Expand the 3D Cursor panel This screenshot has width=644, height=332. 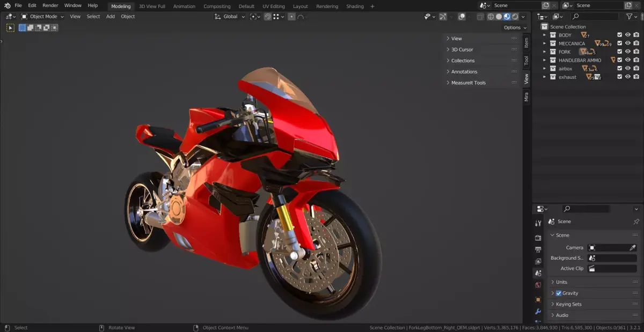(482, 49)
